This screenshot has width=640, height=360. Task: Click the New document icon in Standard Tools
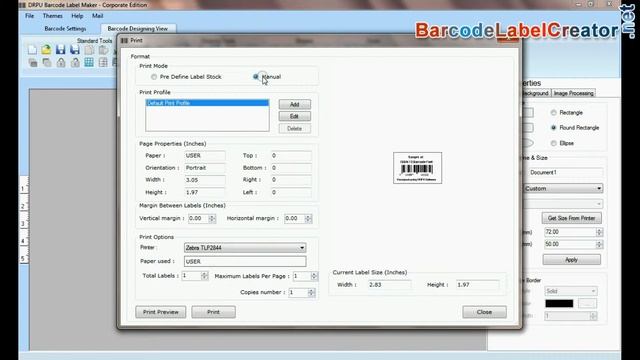point(32,50)
